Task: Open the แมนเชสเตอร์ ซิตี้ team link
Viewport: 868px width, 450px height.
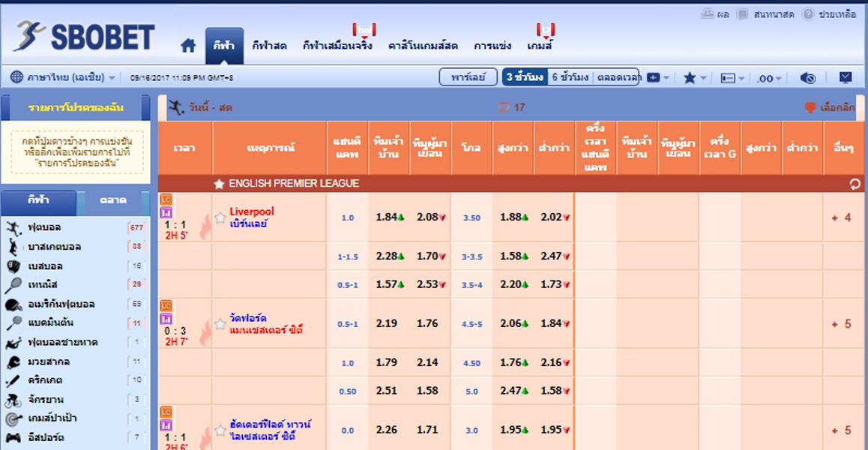Action: pyautogui.click(x=267, y=330)
